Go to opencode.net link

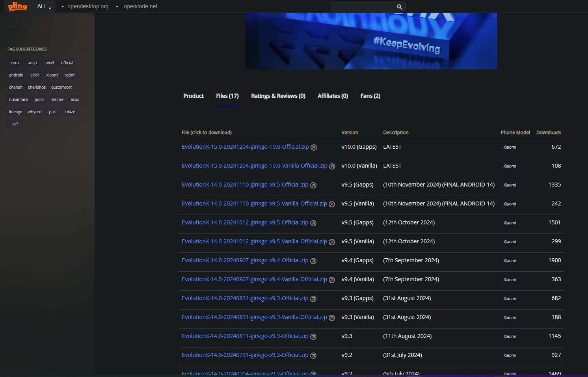[x=141, y=6]
